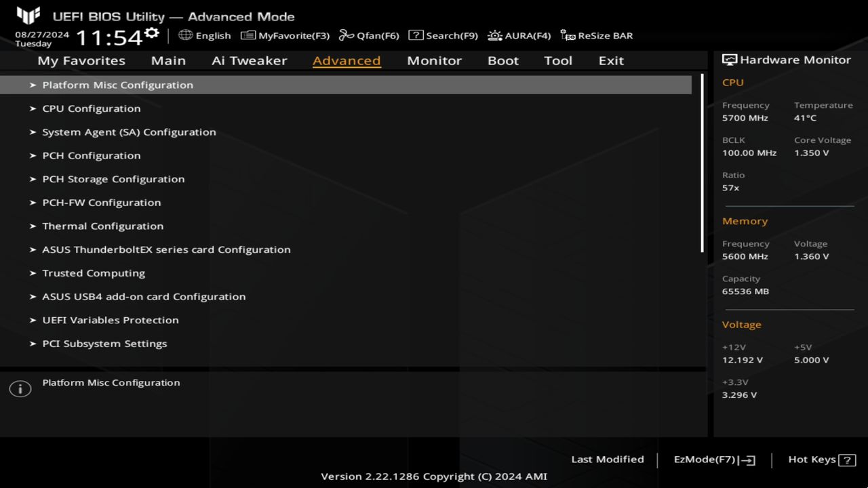
Task: Open AURA(F4) lighting label
Action: [528, 36]
